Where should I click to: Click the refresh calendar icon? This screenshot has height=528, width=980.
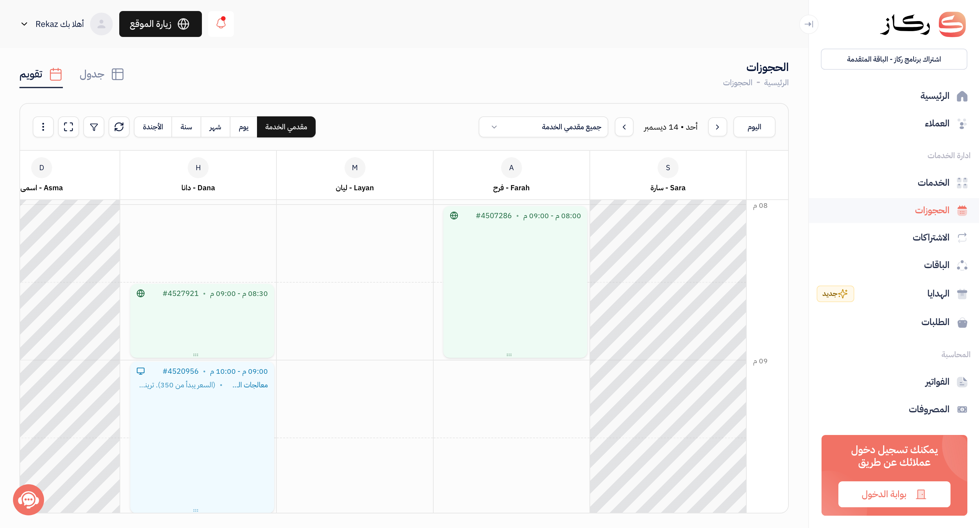119,127
